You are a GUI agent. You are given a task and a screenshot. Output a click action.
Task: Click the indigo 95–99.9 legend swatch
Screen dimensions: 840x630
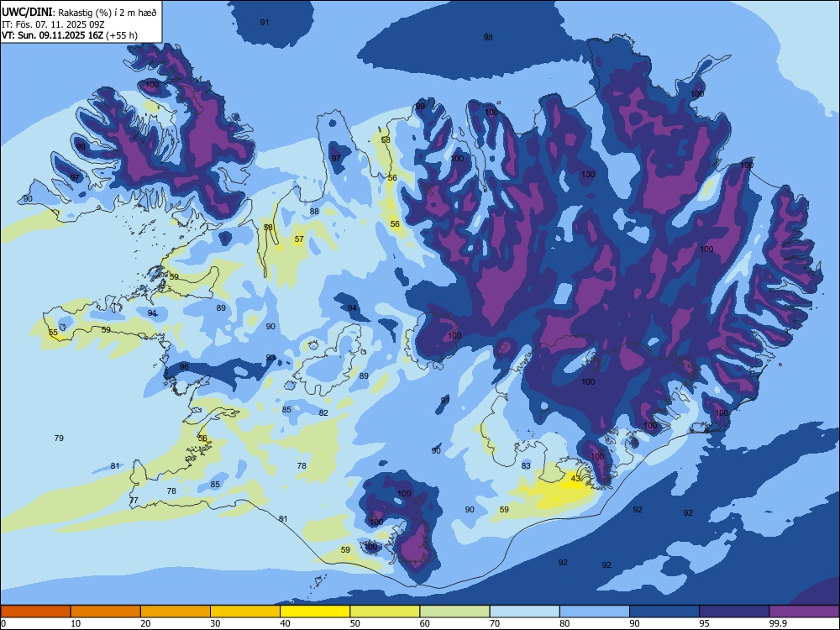pos(734,612)
